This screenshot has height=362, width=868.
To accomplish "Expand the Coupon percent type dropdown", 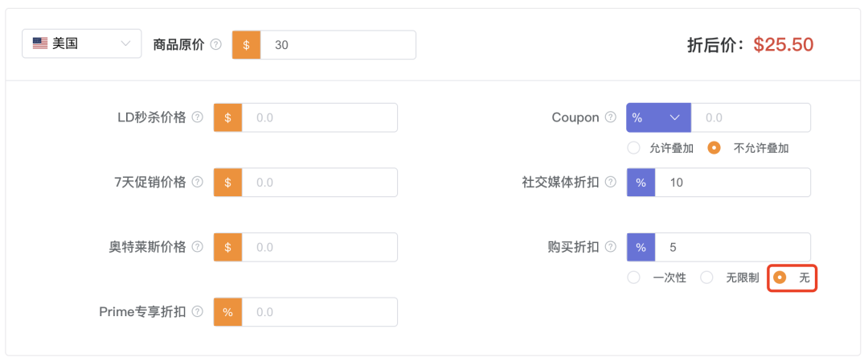I will pos(658,117).
